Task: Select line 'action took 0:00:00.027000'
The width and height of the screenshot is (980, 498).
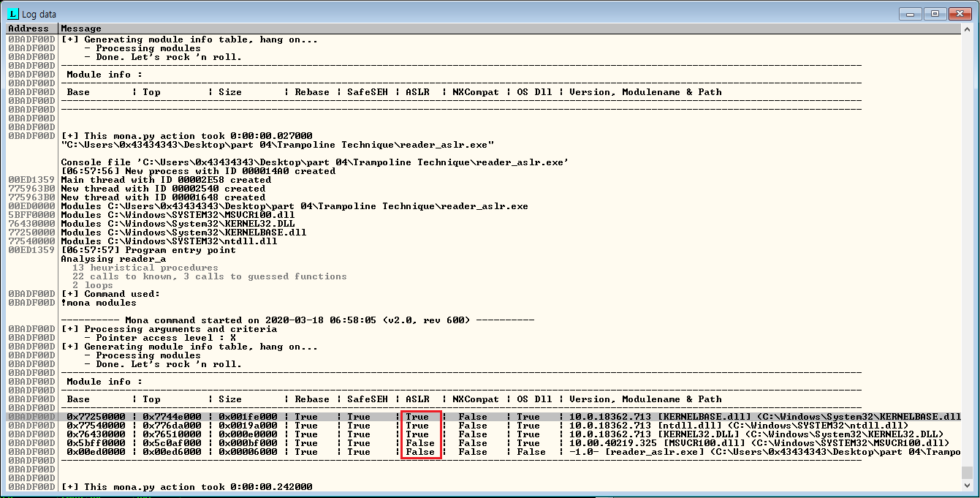Action: 186,136
